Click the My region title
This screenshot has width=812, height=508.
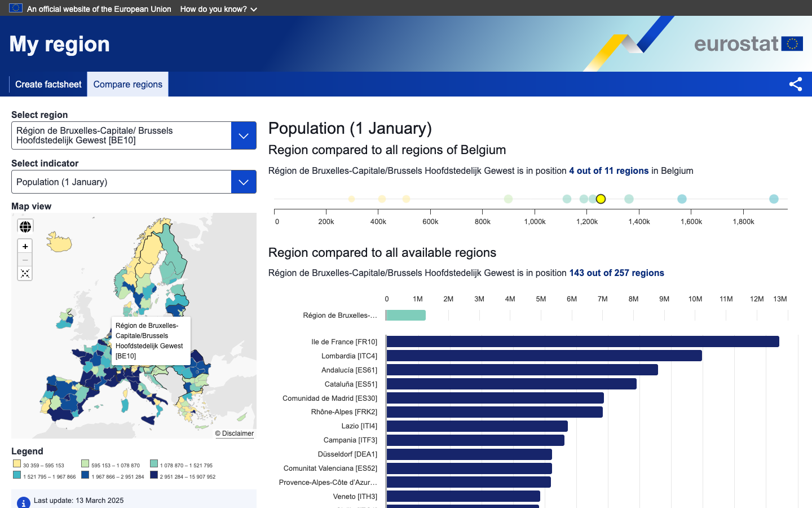click(x=60, y=44)
